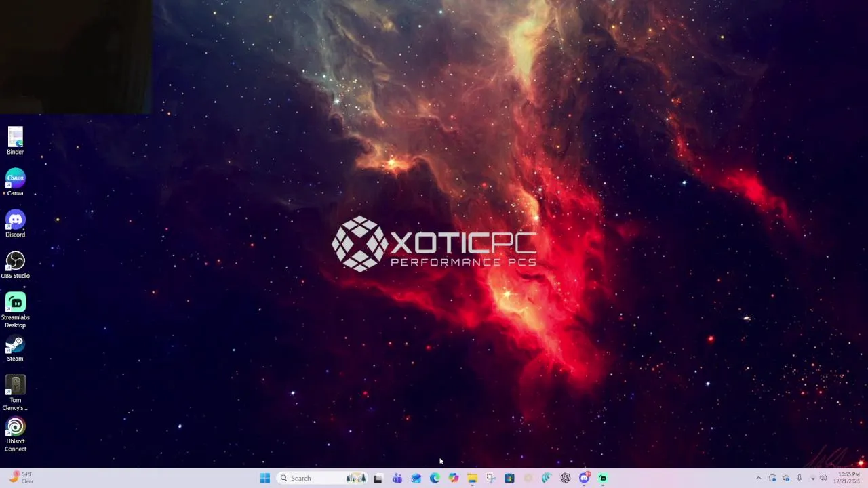Launch Microsoft Edge from the taskbar
Viewport: 868px width, 488px height.
point(435,478)
